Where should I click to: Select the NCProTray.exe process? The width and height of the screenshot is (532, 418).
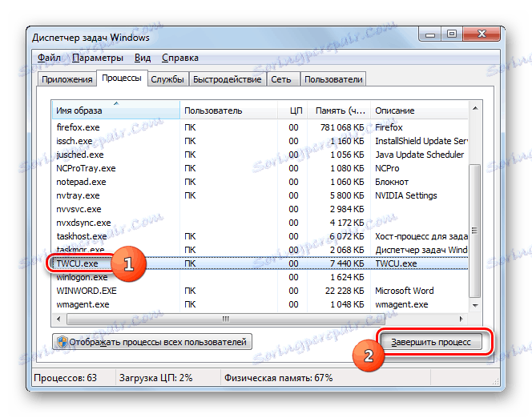coord(260,168)
